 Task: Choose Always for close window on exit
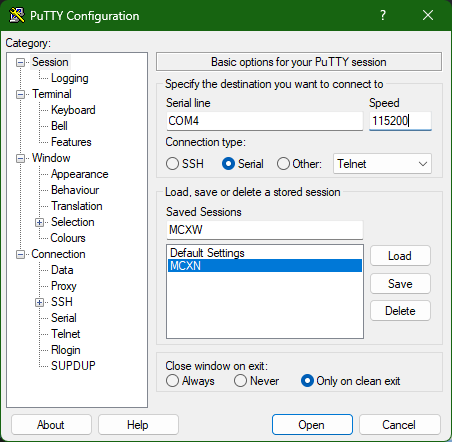172,381
